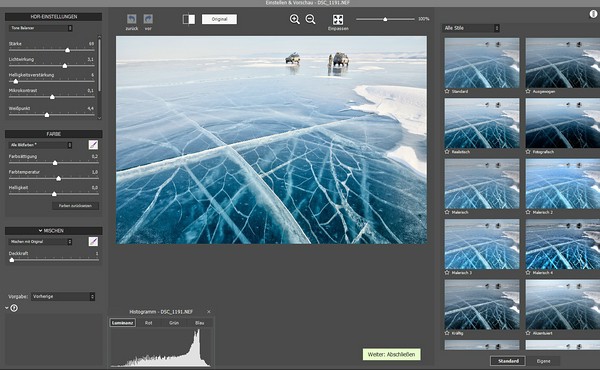600x370 pixels.
Task: Favorite the Standard style with star
Action: [447, 91]
